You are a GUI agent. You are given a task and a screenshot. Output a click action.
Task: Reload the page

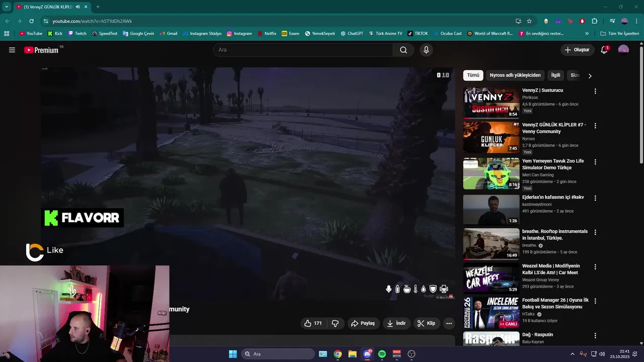31,21
